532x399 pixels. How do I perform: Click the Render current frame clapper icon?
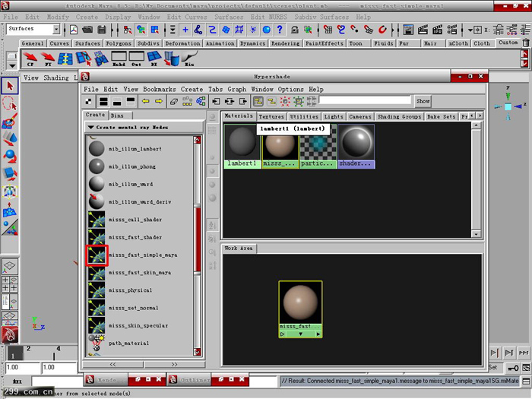coord(423,30)
